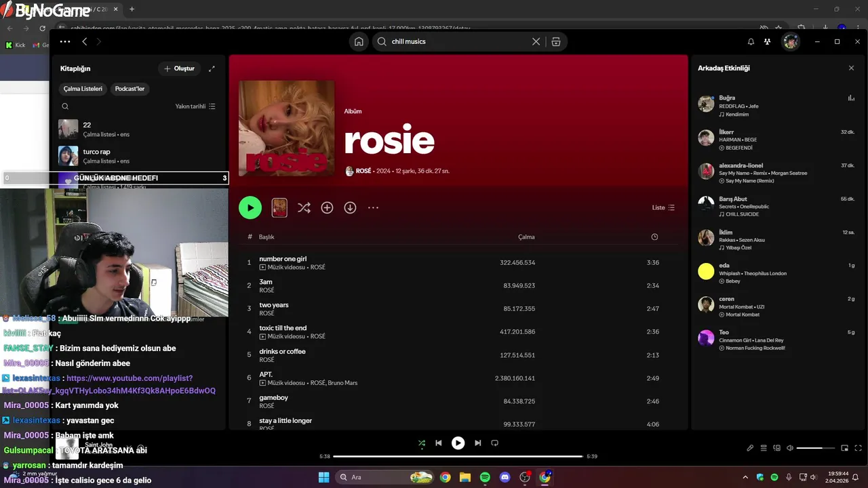Sort tracks by duration clock icon
This screenshot has height=488, width=868.
(654, 237)
